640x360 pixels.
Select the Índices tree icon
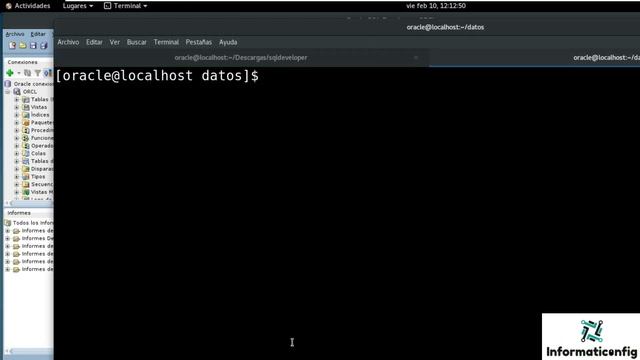tap(26, 115)
